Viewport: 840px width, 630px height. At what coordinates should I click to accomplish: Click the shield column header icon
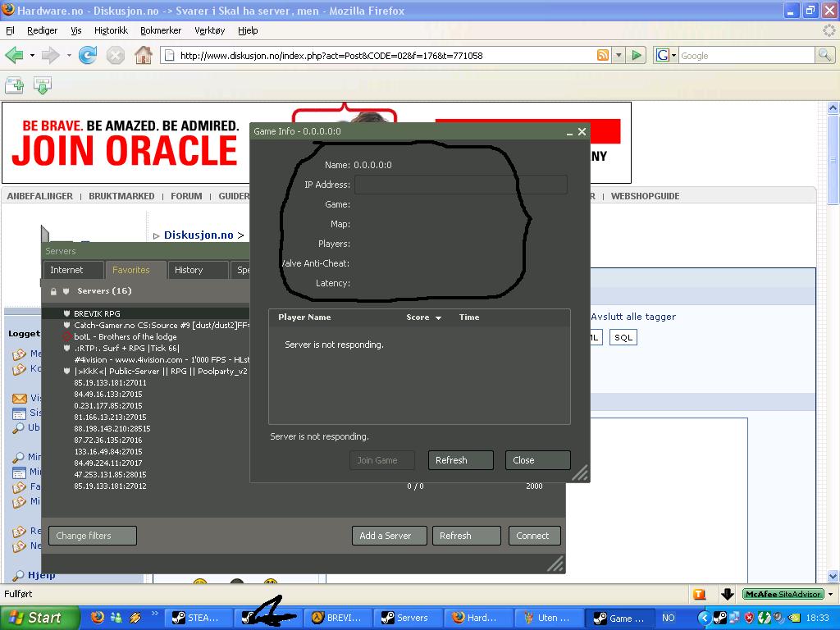(66, 291)
